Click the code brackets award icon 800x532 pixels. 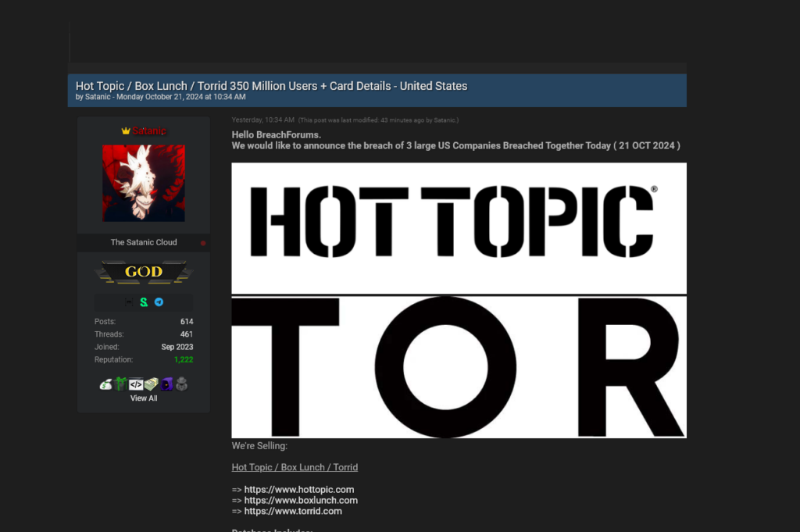pyautogui.click(x=136, y=384)
